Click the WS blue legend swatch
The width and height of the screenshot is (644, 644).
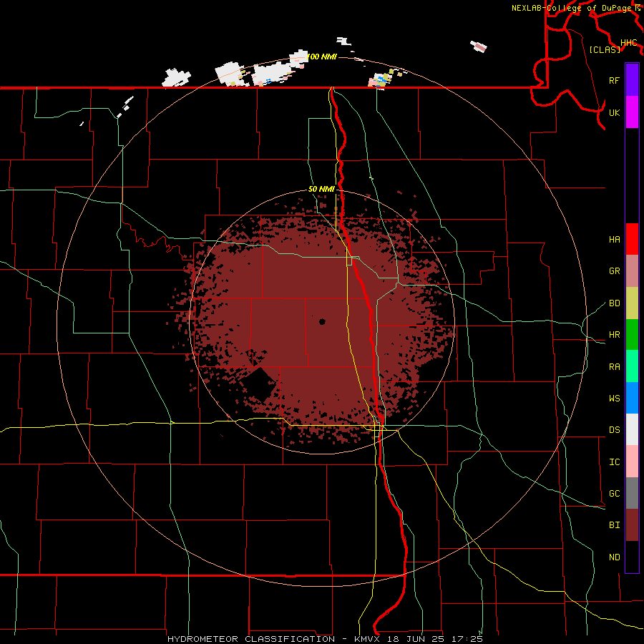(632, 398)
